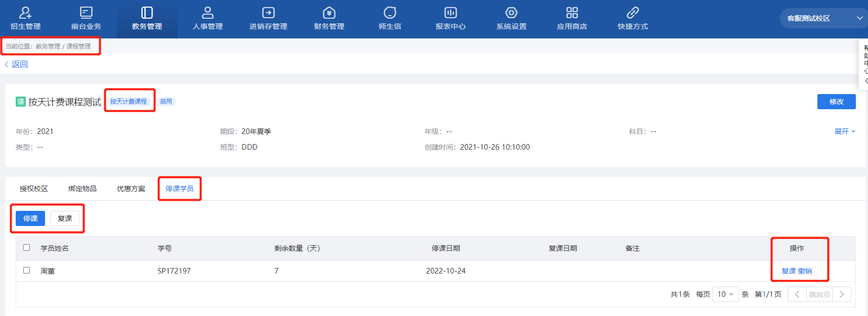Viewport: 868px width, 316px height.
Task: Select the 进销存管理 inventory icon
Action: point(268,13)
